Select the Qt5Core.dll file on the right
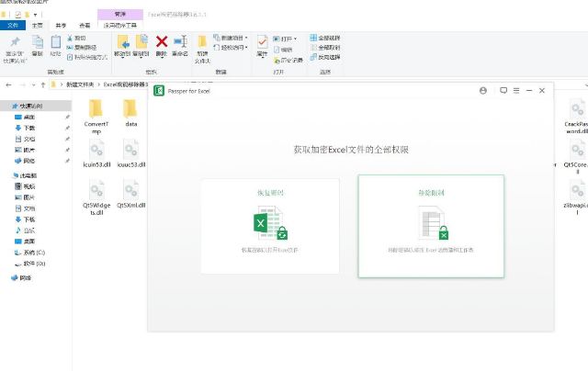 [577, 157]
